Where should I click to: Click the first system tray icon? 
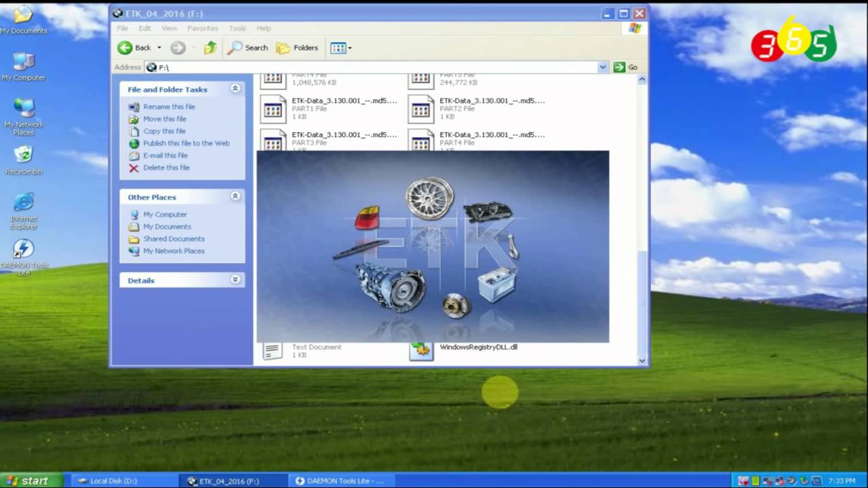tap(743, 481)
